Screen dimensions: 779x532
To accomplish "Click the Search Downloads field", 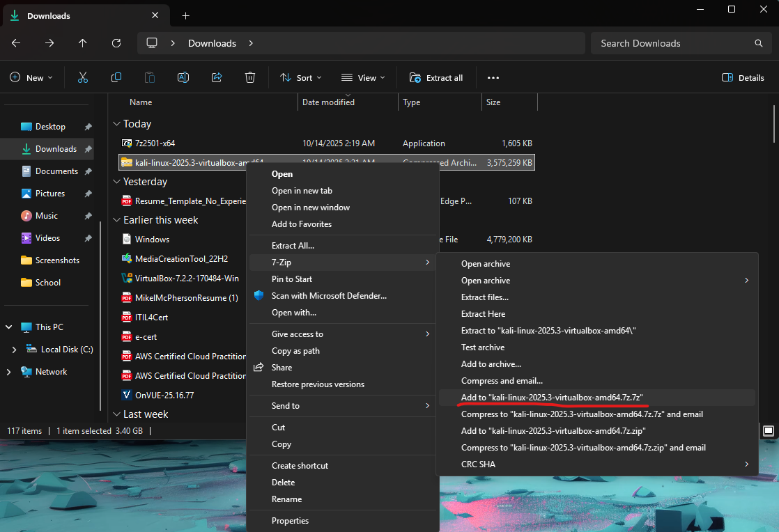I will (681, 43).
